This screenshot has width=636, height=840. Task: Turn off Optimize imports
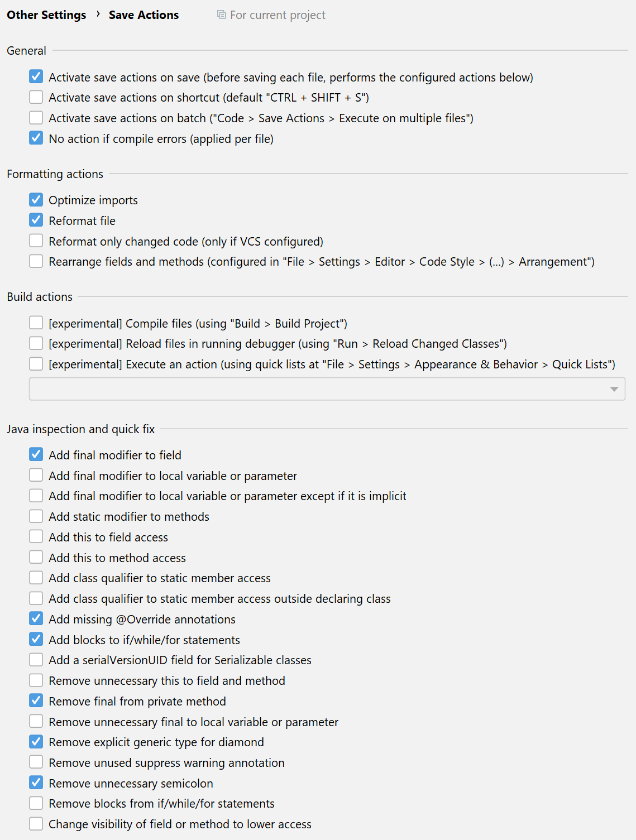point(36,200)
